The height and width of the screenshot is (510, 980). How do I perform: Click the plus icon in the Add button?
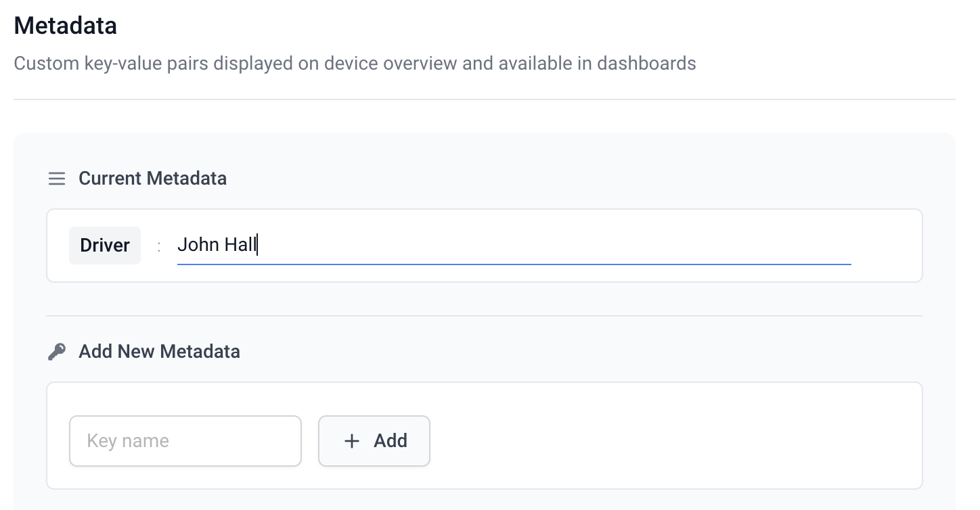[352, 441]
